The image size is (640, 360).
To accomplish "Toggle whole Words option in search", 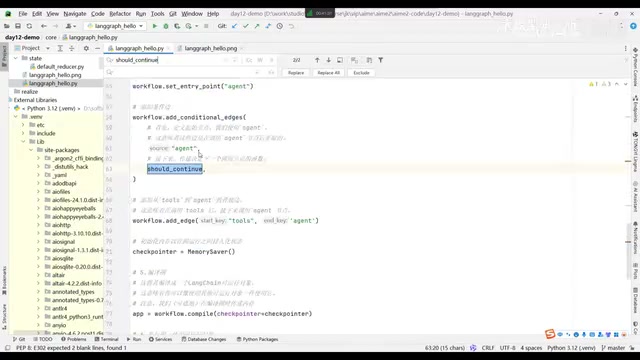I will pyautogui.click(x=260, y=60).
